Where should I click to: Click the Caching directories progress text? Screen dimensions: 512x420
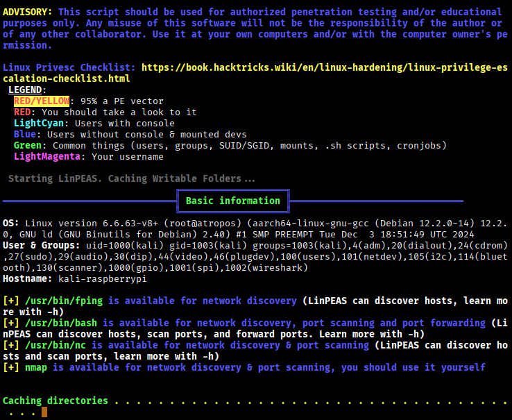[x=56, y=401]
